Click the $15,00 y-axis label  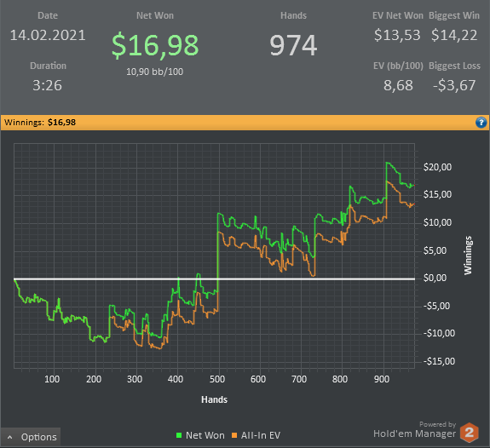tap(437, 194)
